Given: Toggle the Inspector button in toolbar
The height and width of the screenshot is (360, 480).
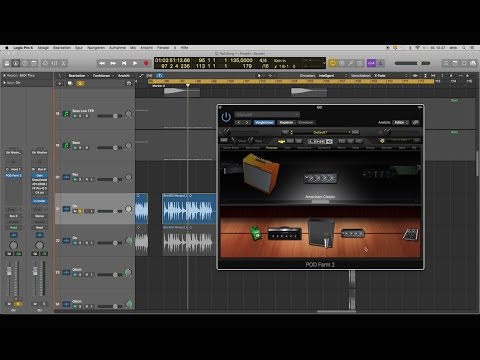Looking at the screenshot, I should click(16, 63).
